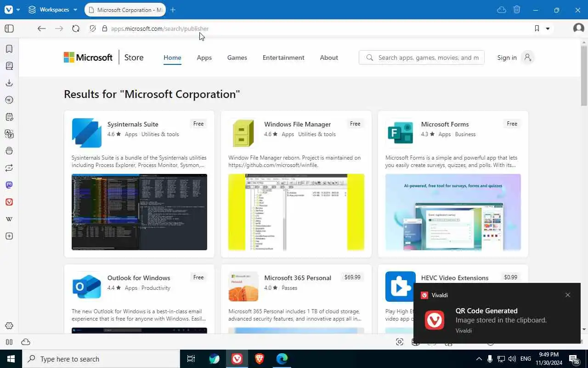Open Sessions panel in sidebar
588x368 pixels.
tap(9, 168)
